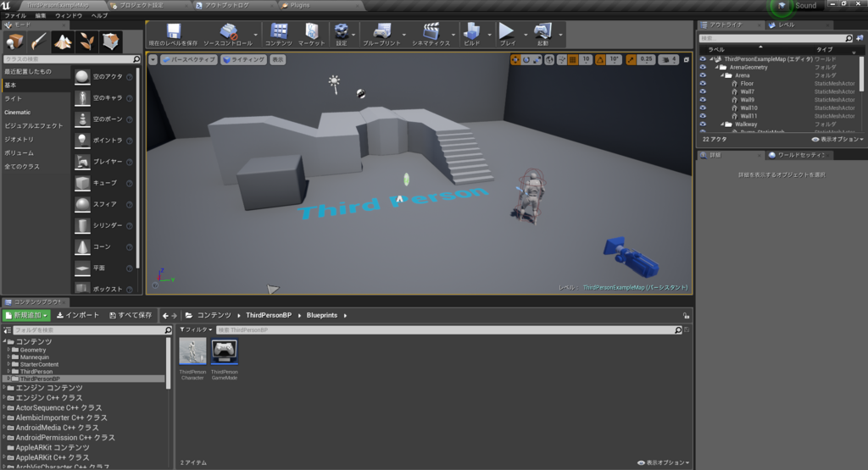Select the Cube placement icon
The image size is (868, 470).
point(82,183)
